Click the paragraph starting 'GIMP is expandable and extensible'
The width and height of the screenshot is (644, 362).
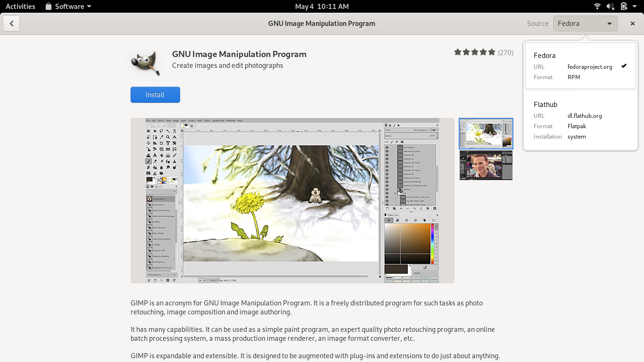pos(315,356)
